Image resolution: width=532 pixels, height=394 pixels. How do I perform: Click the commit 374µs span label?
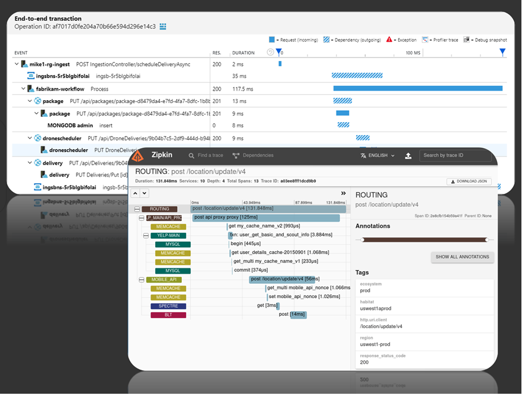(251, 270)
